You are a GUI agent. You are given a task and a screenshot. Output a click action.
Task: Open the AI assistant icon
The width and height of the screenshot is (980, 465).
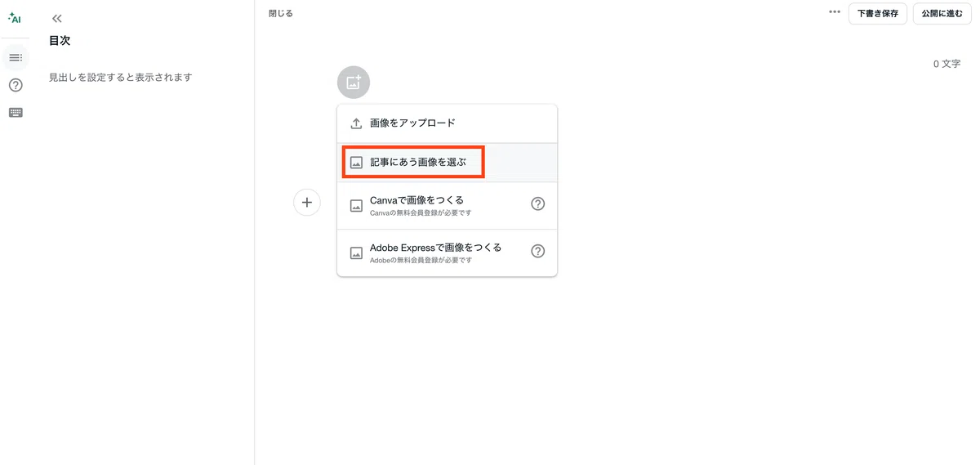15,18
